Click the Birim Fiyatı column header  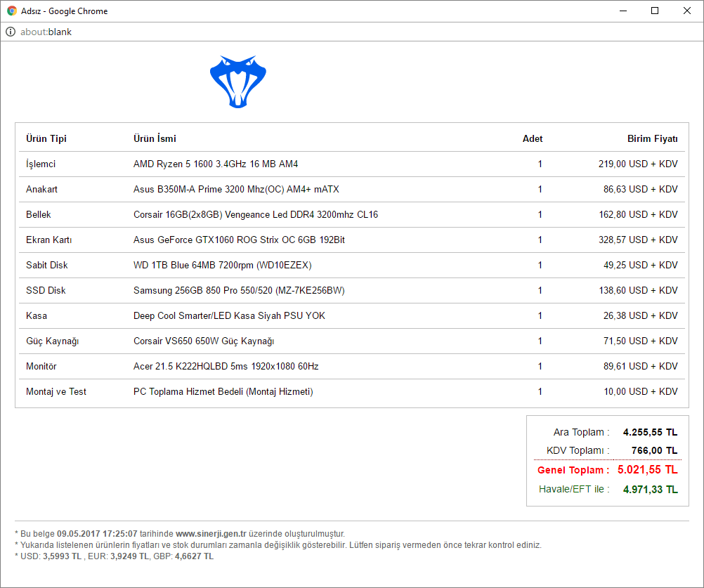pos(653,138)
